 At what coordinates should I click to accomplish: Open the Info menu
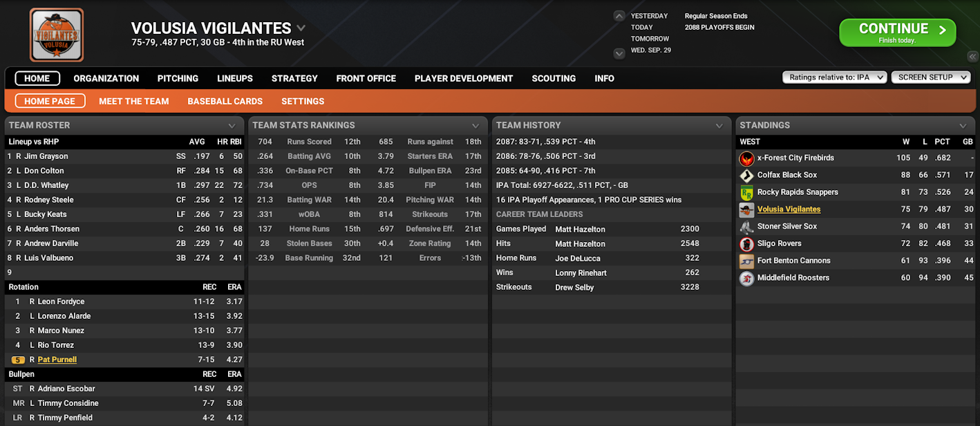605,78
